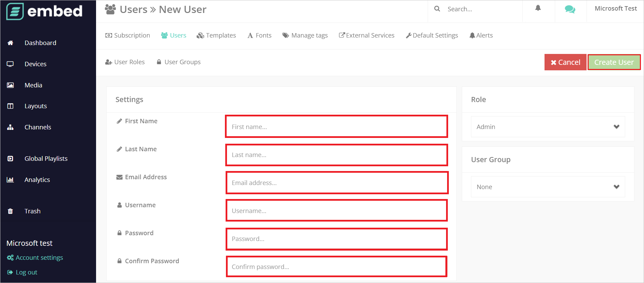Click the Fonts letter A icon
Screen dimensions: 644x283
pos(250,36)
